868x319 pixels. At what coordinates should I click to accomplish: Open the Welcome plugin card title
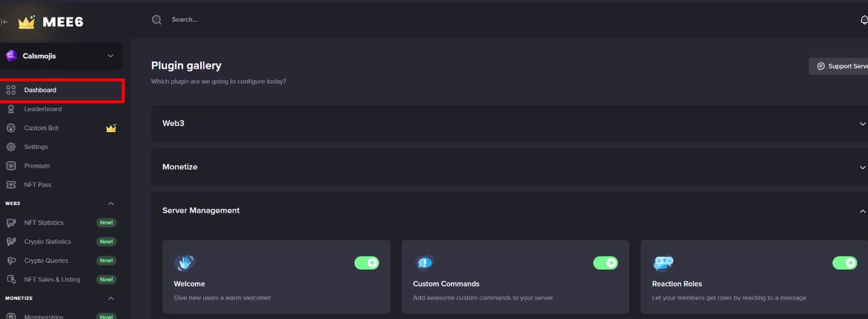click(x=189, y=283)
